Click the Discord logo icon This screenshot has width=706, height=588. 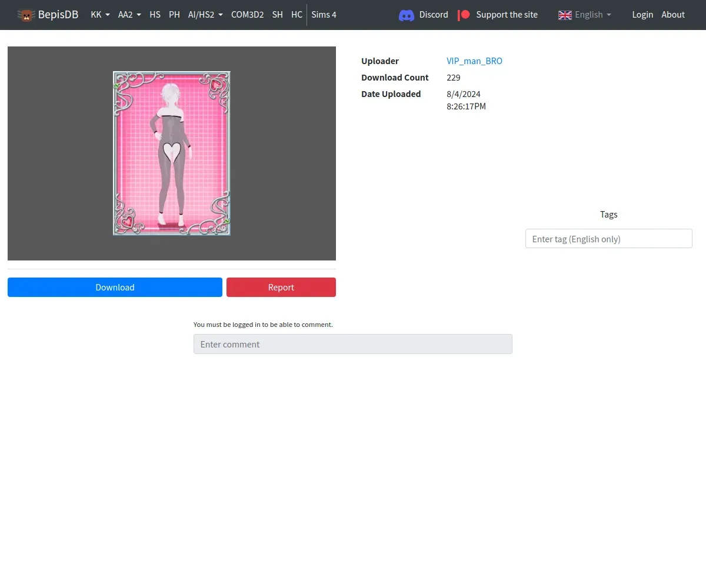click(407, 15)
